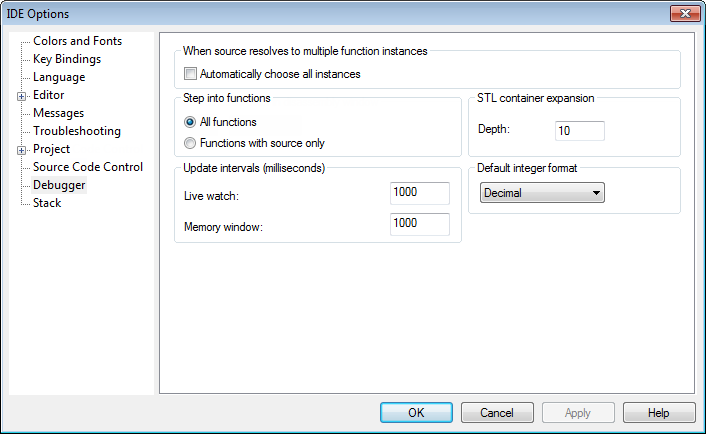
Task: Open Messages options page
Action: pos(58,113)
